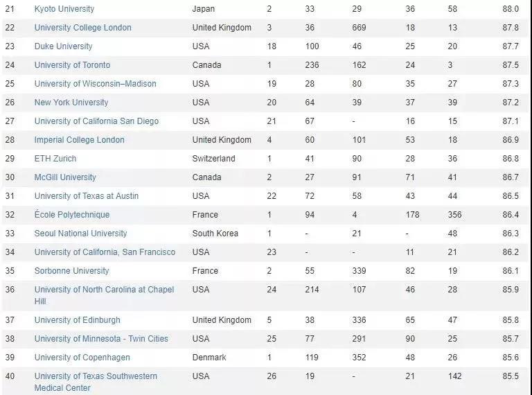
Task: Open University of North Carolina at Chapel Hill
Action: (x=104, y=295)
